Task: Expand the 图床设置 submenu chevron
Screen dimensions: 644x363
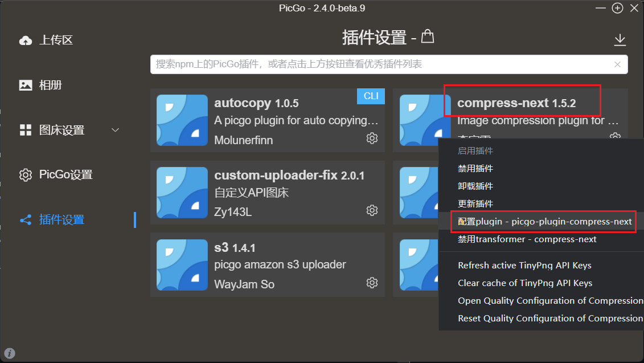Action: (x=116, y=130)
